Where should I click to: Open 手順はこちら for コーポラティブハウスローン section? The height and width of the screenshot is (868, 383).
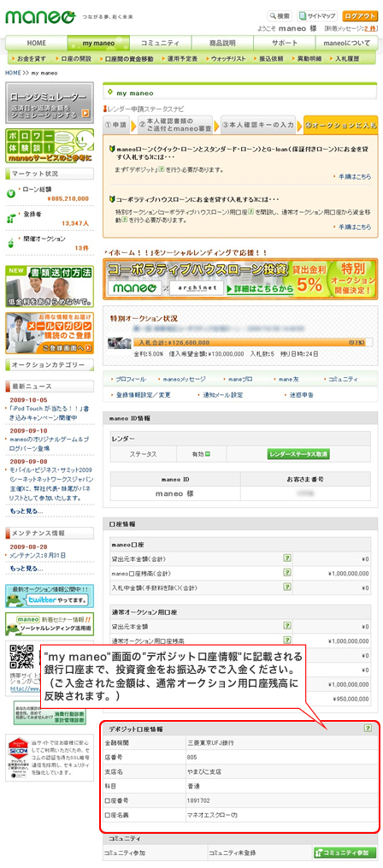[x=354, y=227]
